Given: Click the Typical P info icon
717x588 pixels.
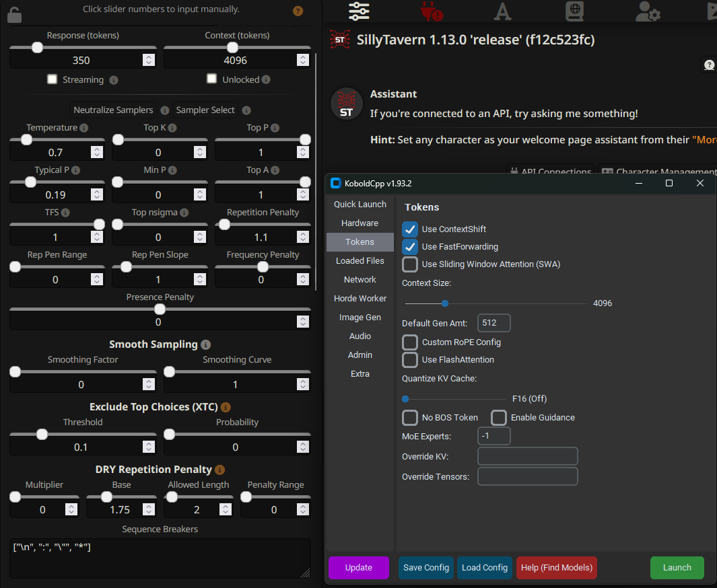Looking at the screenshot, I should (x=76, y=170).
